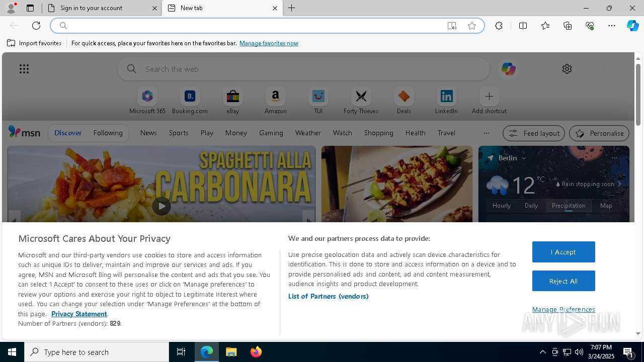Click the Back navigation arrow
Viewport: 644px width, 362px height.
(x=14, y=26)
